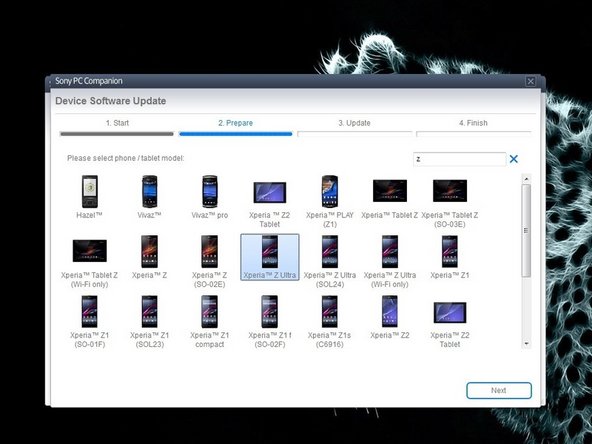Pick Xperia Z Ultra (Wi-Fi only)
Screen dimensions: 592x444
[x=390, y=251]
